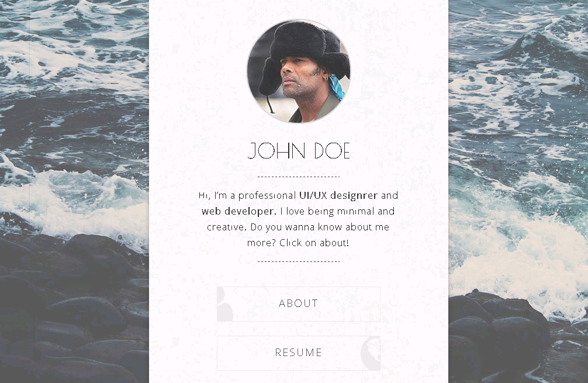This screenshot has width=588, height=383.
Task: Select the circular profile photo
Action: point(299,71)
